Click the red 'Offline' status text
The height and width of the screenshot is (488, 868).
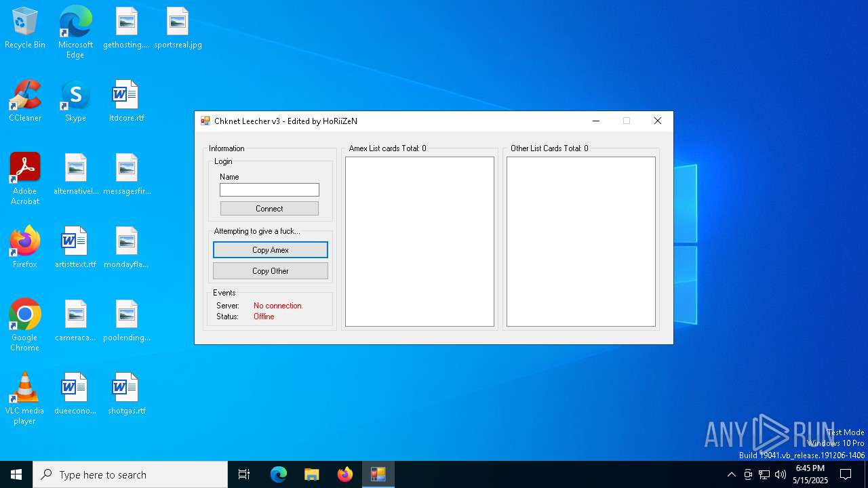tap(264, 317)
